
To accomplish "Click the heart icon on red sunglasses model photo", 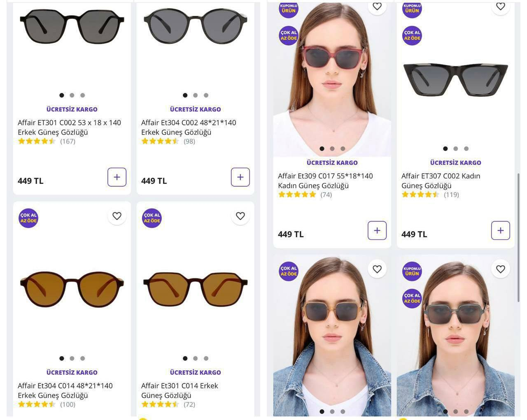I will click(377, 6).
